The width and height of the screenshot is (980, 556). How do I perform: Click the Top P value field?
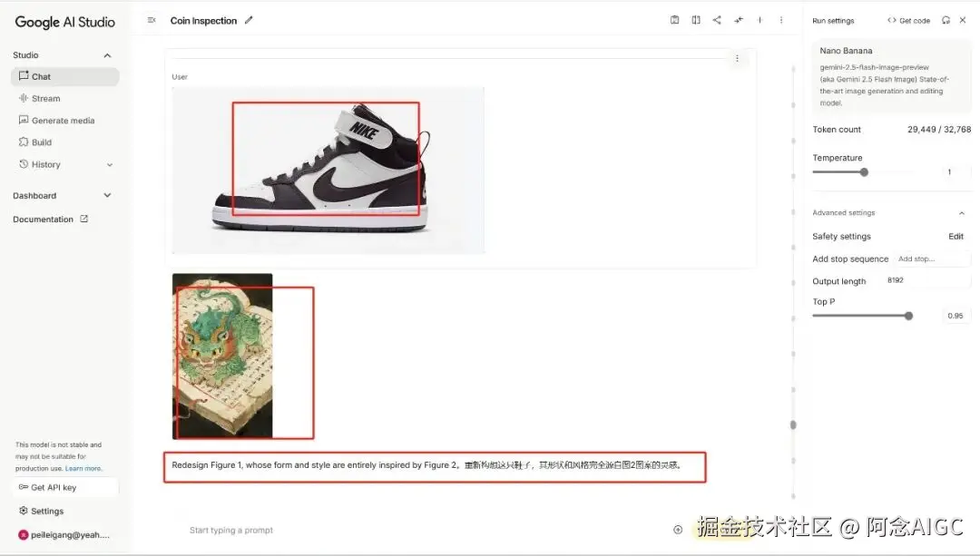pos(955,316)
